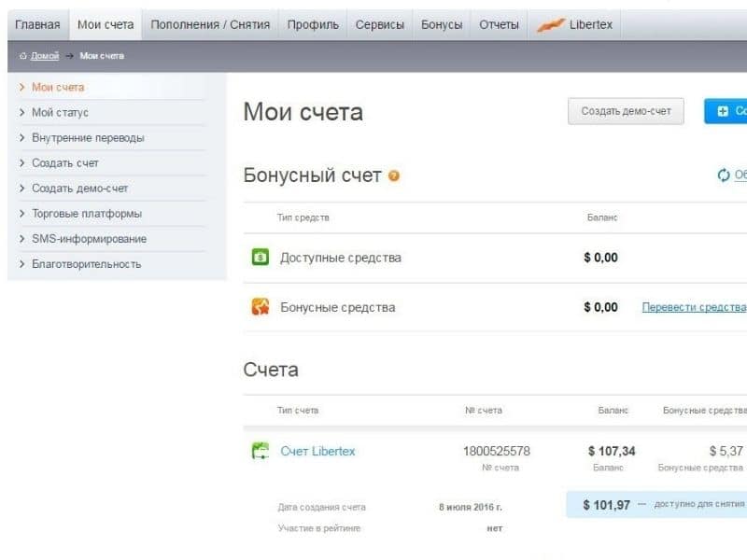Open the Счет Libertex account link

317,452
